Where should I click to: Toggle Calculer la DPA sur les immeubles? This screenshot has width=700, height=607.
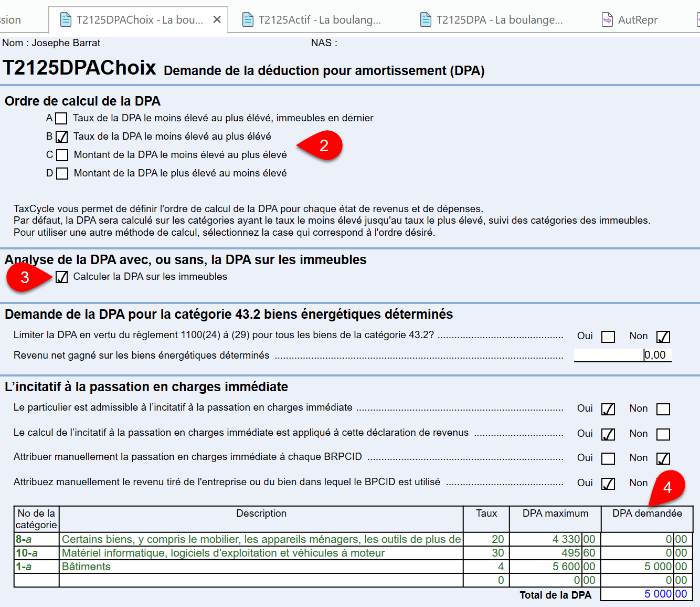click(61, 277)
